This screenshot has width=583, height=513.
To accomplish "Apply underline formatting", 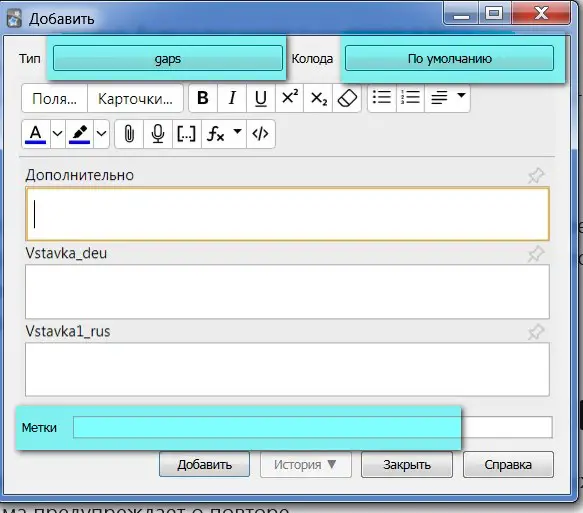I will tap(261, 98).
